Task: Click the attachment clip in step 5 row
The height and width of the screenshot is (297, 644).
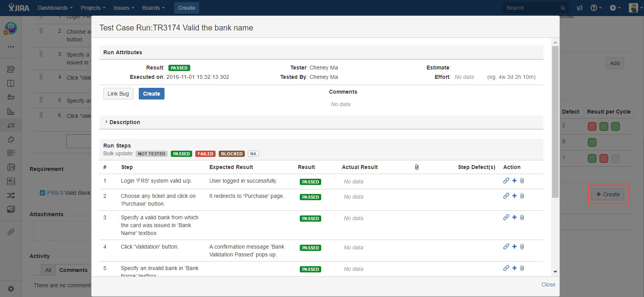Action: click(x=522, y=268)
